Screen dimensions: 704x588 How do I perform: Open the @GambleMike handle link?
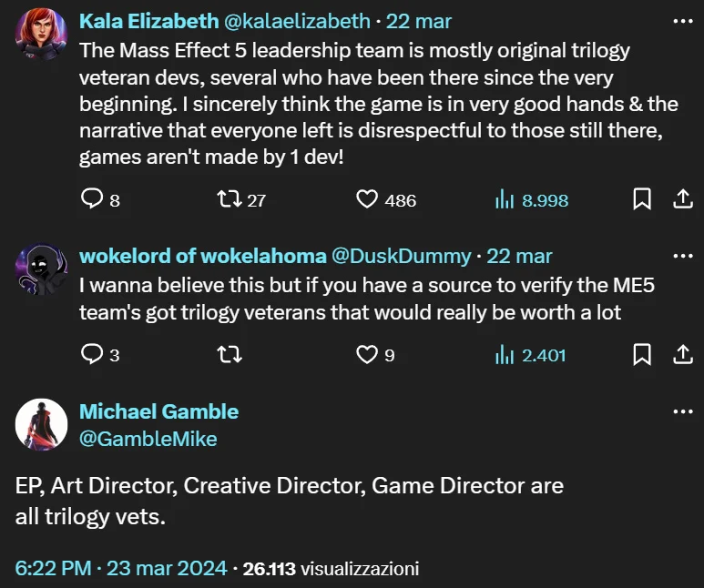point(148,440)
